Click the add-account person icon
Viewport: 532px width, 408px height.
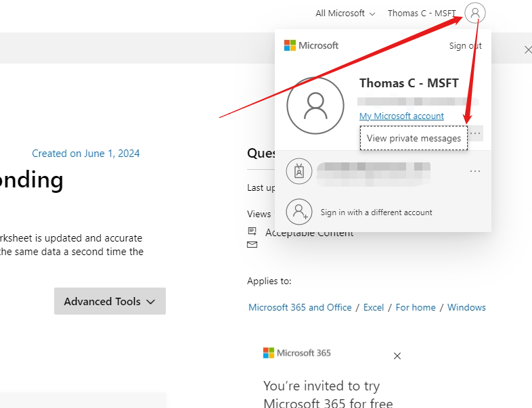coord(299,212)
